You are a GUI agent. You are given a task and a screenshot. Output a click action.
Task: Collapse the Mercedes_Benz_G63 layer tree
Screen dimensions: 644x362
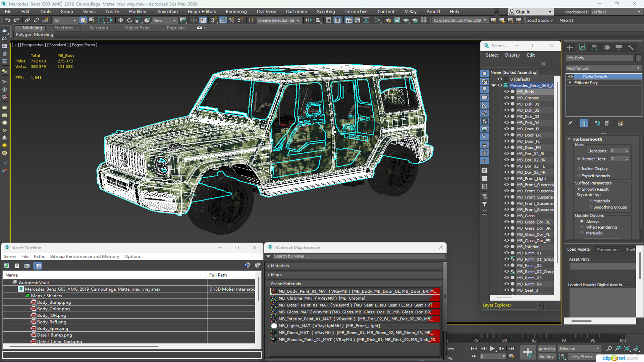pyautogui.click(x=493, y=85)
